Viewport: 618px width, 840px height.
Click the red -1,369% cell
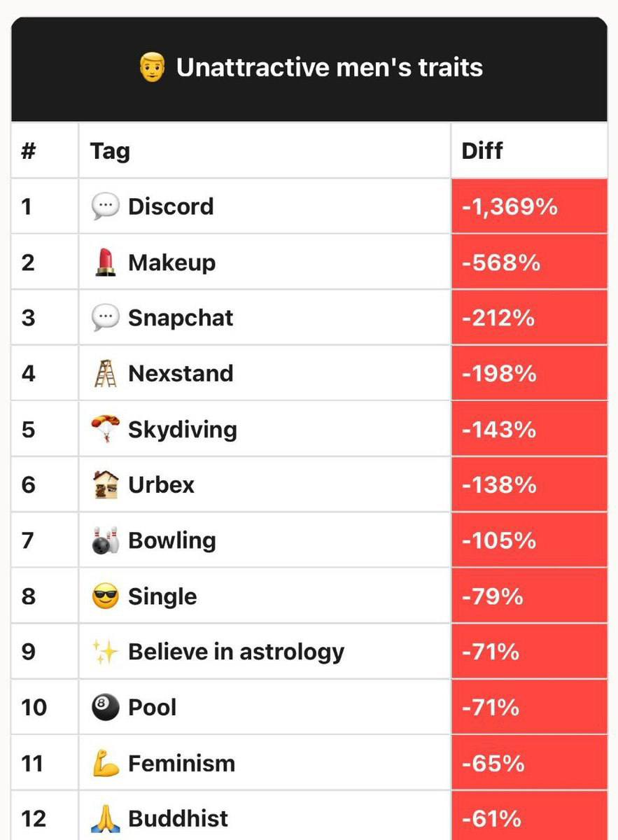click(x=529, y=206)
